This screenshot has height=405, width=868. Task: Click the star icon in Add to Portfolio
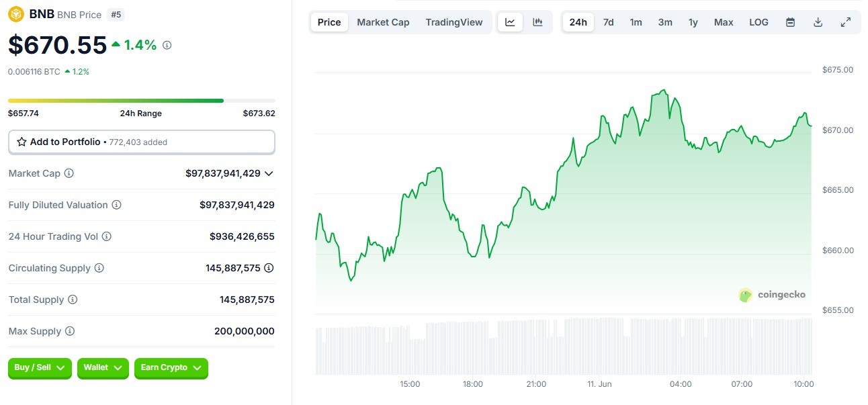[21, 142]
